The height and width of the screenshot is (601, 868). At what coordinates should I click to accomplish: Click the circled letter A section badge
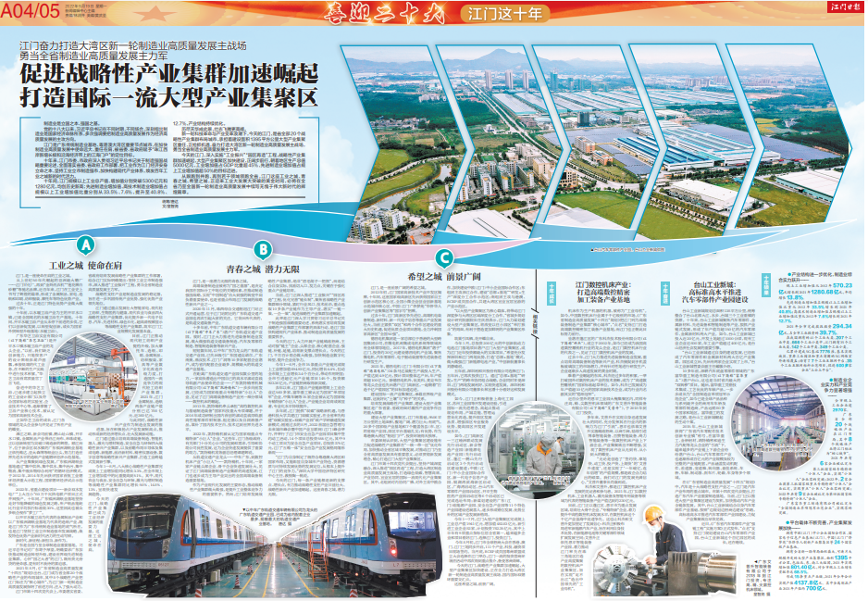[85, 244]
